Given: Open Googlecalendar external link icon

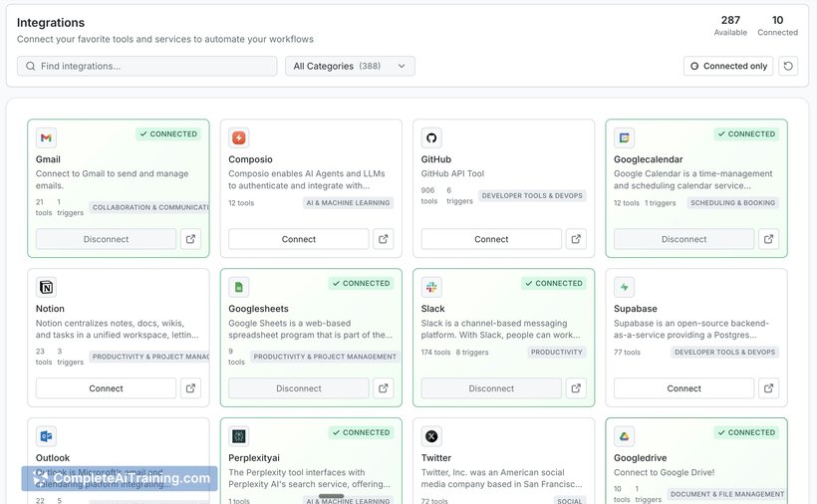Looking at the screenshot, I should pos(768,239).
